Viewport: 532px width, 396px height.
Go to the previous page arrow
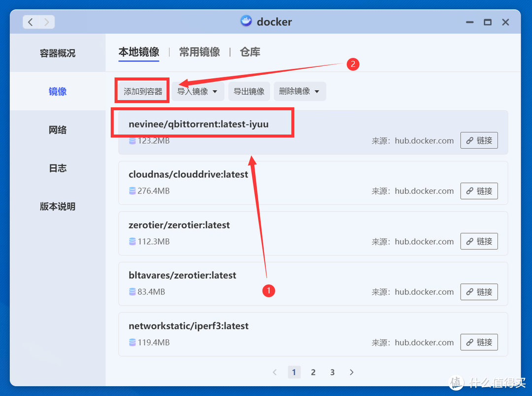[275, 372]
